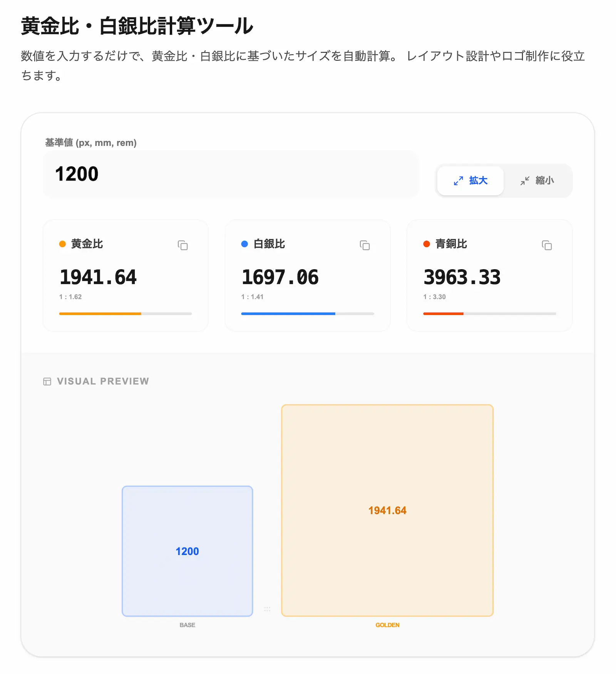Select the 拡大 mode toggle
This screenshot has height=674, width=616.
click(470, 181)
